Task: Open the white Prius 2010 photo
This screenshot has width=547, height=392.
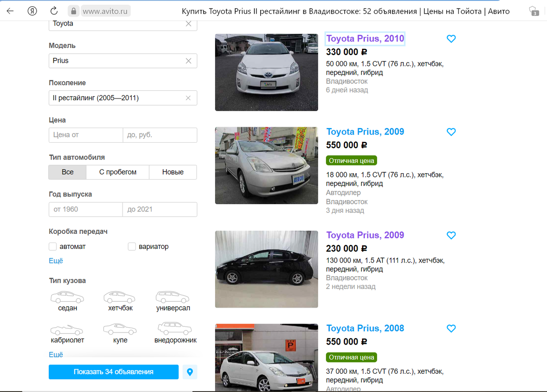Action: (267, 72)
